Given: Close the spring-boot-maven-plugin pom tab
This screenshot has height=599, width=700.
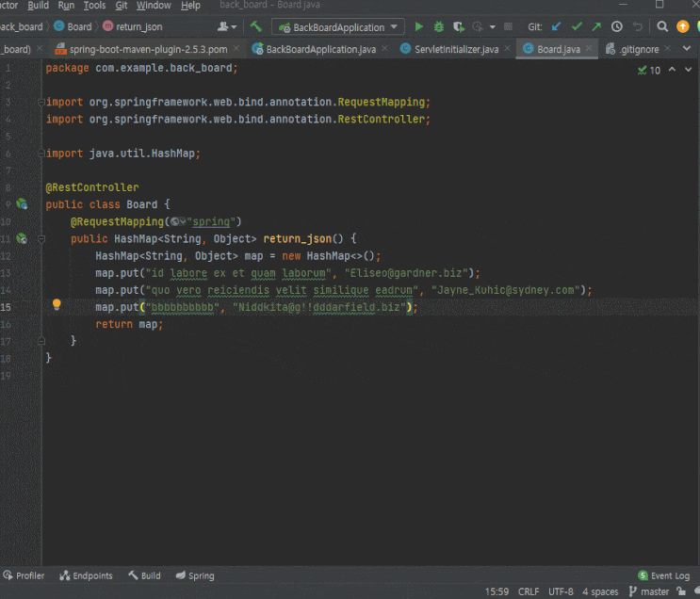Looking at the screenshot, I should point(236,48).
